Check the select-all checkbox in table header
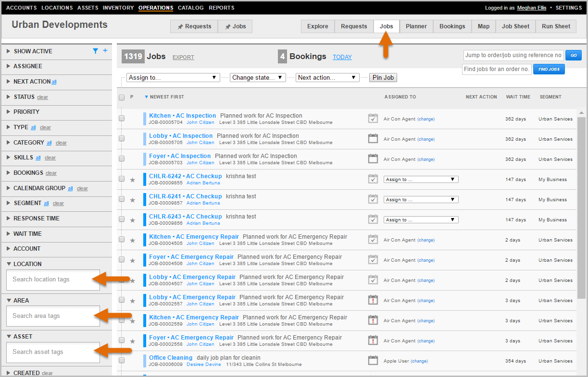The height and width of the screenshot is (377, 588). click(122, 97)
